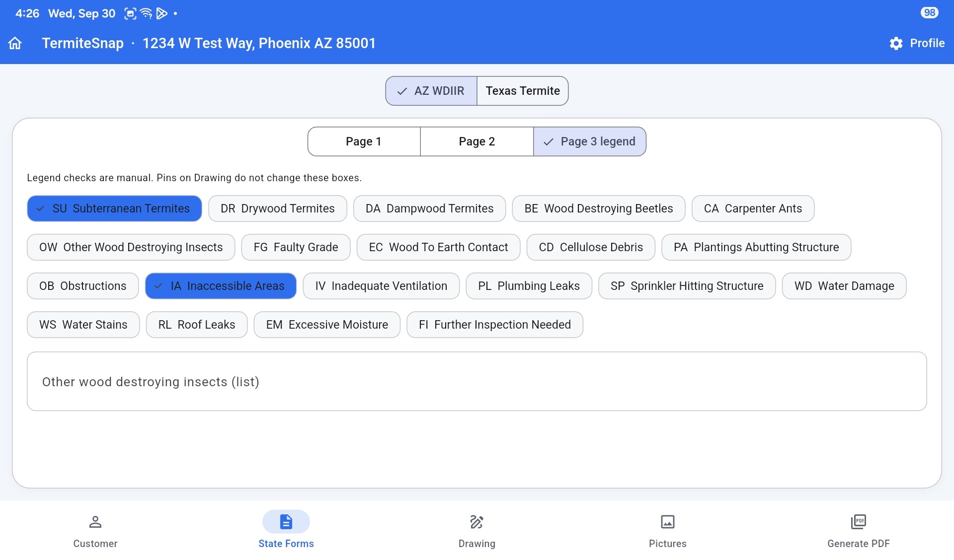The width and height of the screenshot is (954, 560).
Task: Enable OW Other Wood Destroying Insects
Action: pyautogui.click(x=131, y=247)
